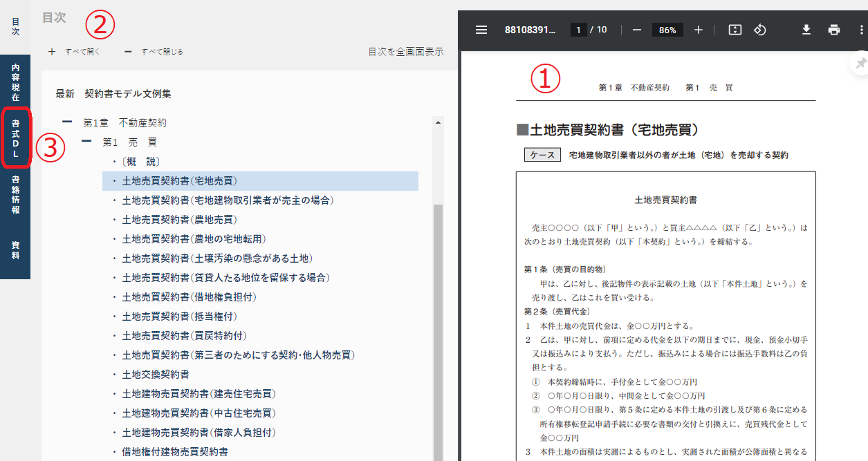Collapse all items with すべて閉じる
The image size is (868, 461).
[154, 52]
